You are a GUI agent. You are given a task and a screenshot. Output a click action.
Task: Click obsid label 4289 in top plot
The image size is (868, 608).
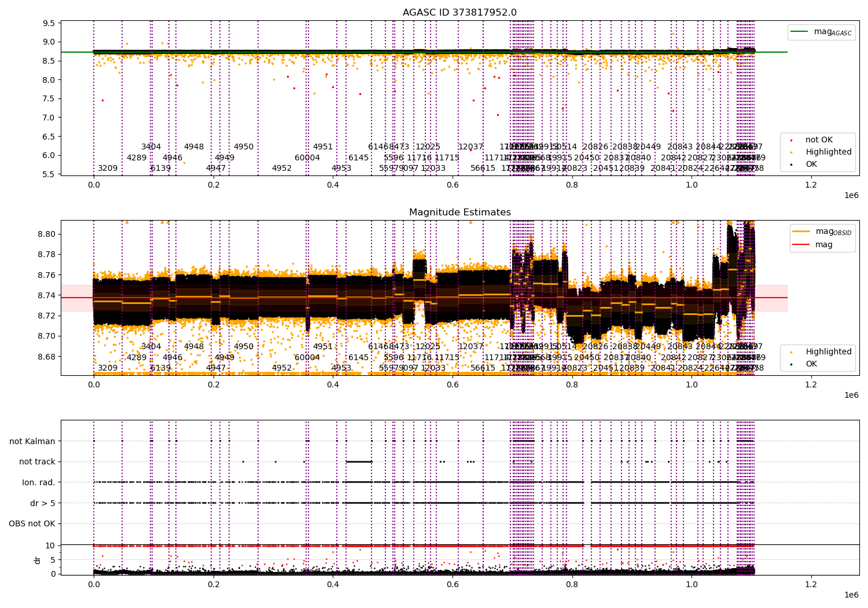[x=137, y=158]
